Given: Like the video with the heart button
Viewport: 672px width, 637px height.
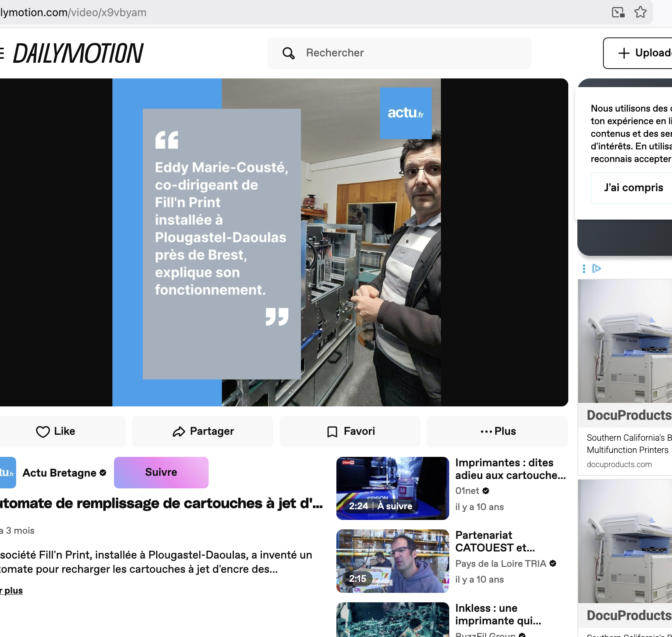Looking at the screenshot, I should coord(56,432).
